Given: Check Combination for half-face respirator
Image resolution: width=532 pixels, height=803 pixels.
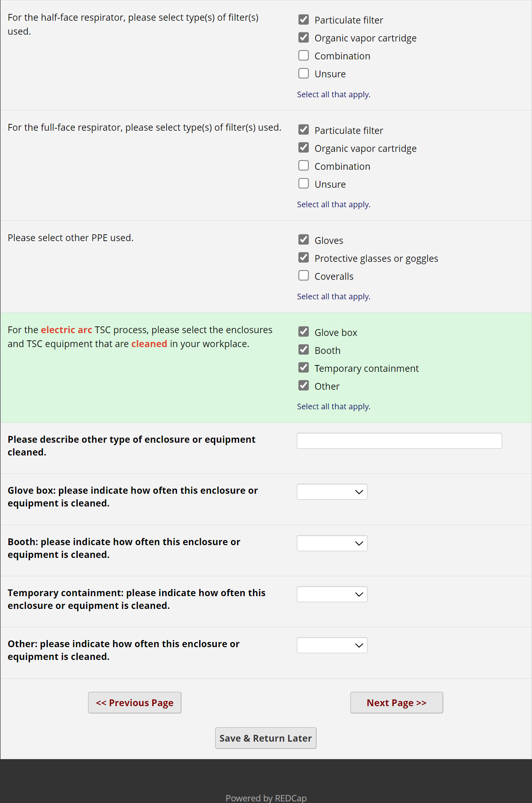Looking at the screenshot, I should click(x=304, y=55).
